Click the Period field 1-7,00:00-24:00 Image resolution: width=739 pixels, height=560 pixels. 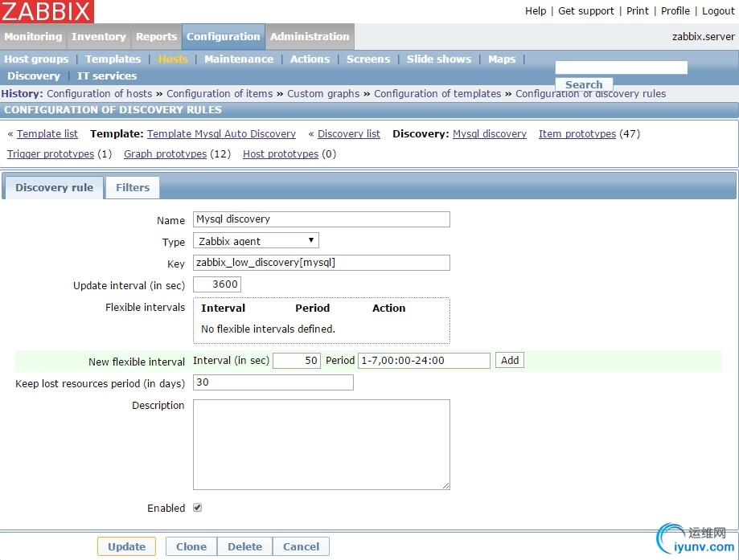tap(424, 360)
